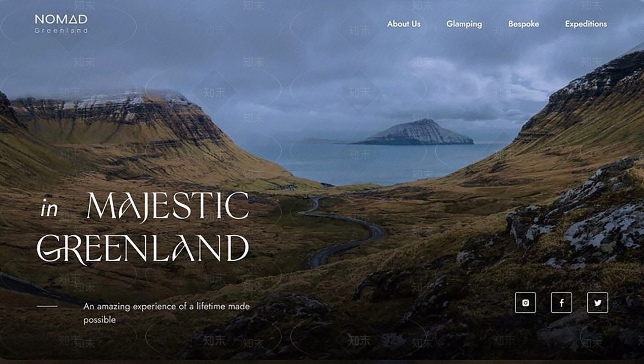Visit the Twitter bird icon link
Screen dimensions: 644x364
point(597,302)
